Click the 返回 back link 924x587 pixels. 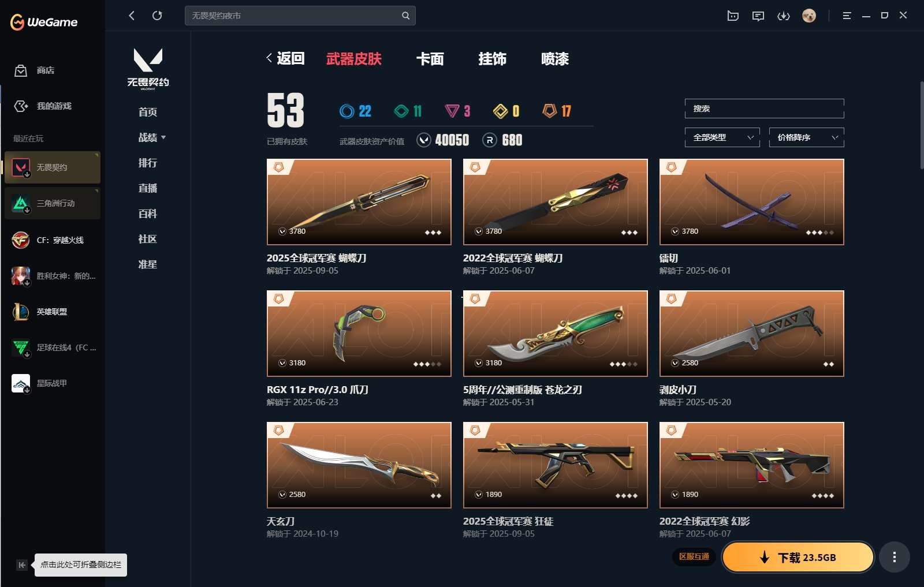(285, 58)
